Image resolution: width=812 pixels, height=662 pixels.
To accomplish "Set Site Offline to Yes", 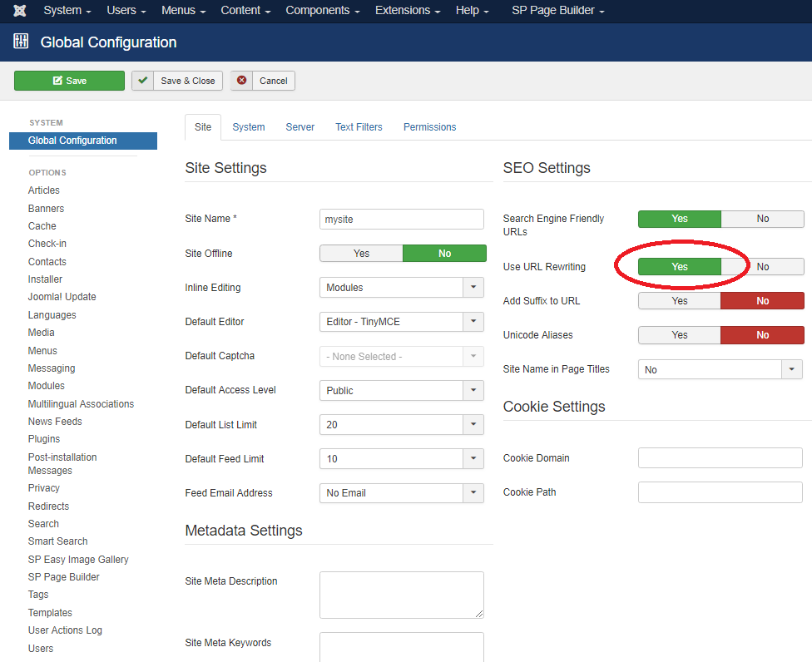I will 361,254.
